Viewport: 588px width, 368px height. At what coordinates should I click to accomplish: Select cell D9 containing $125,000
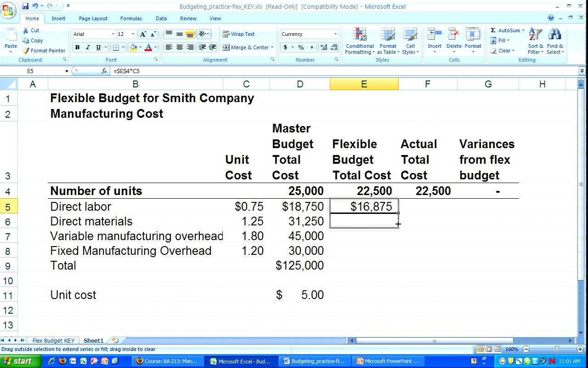coord(300,265)
